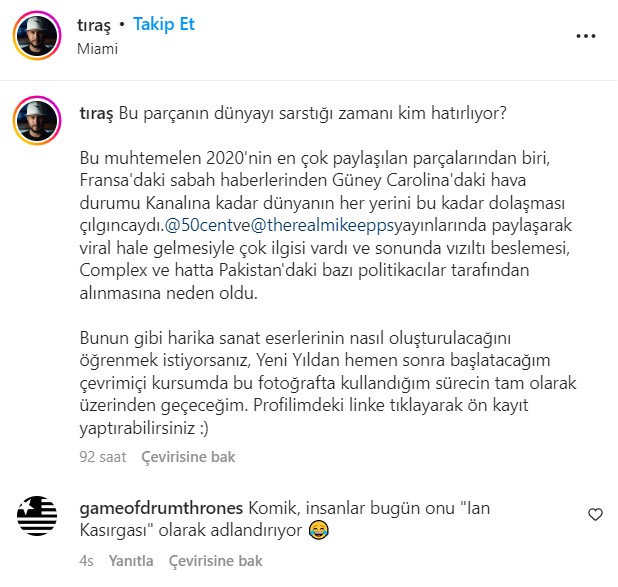
Task: Open tıraş profile picture in post header
Action: click(37, 35)
